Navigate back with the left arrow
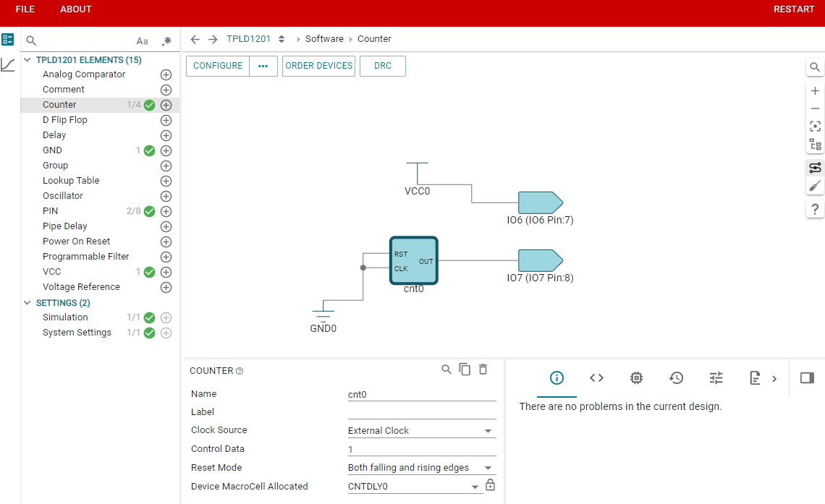The image size is (825, 504). (195, 40)
